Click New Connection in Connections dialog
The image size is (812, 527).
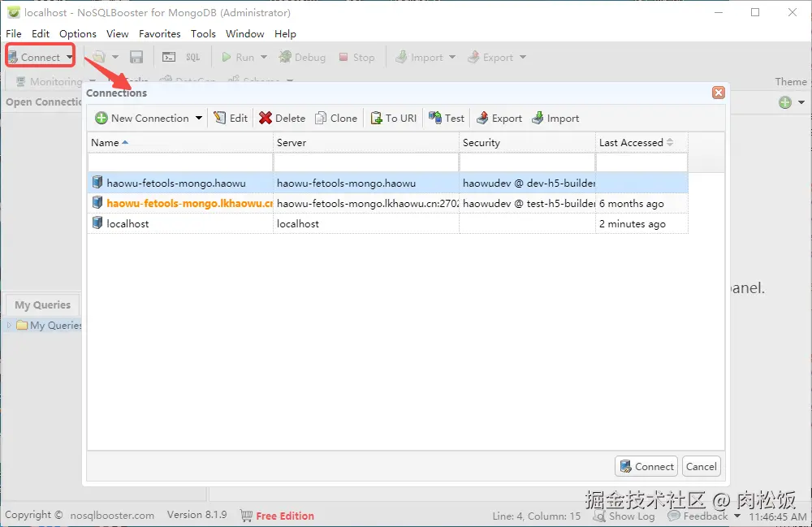pyautogui.click(x=142, y=118)
